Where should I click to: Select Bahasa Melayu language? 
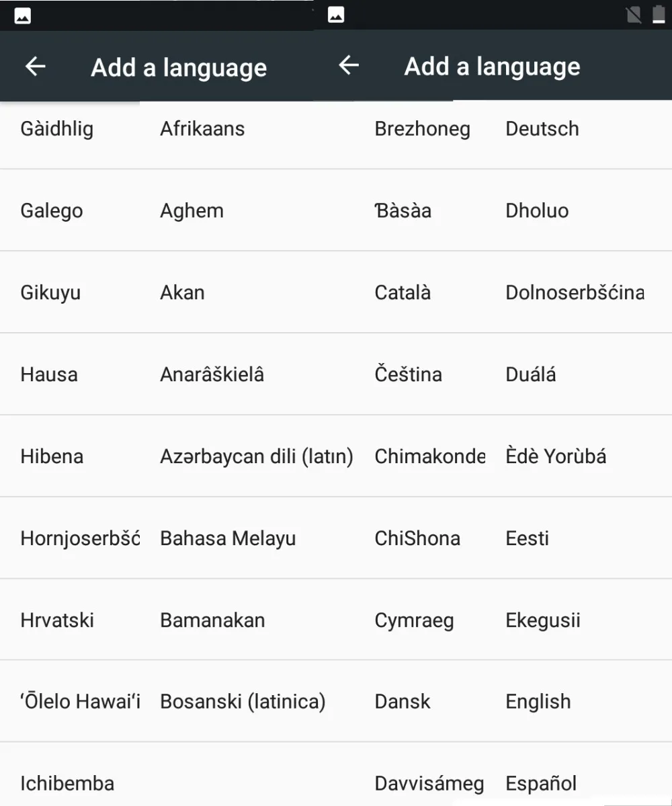point(228,538)
